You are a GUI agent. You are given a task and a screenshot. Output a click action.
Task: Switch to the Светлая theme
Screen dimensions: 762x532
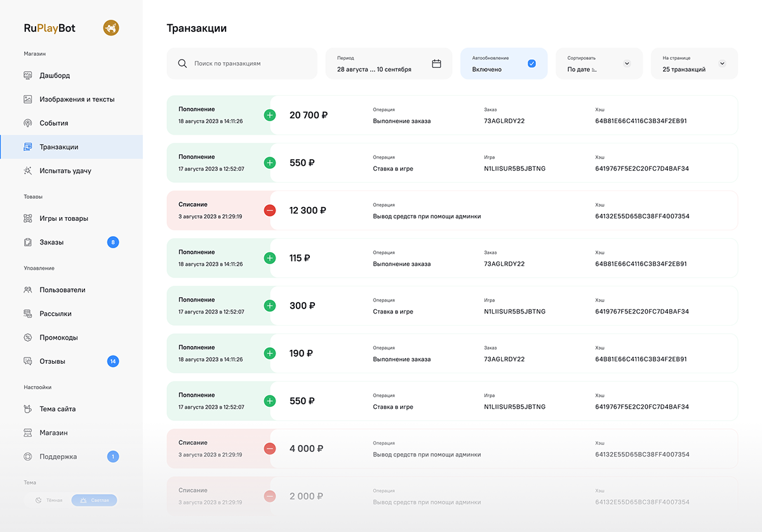[94, 500]
